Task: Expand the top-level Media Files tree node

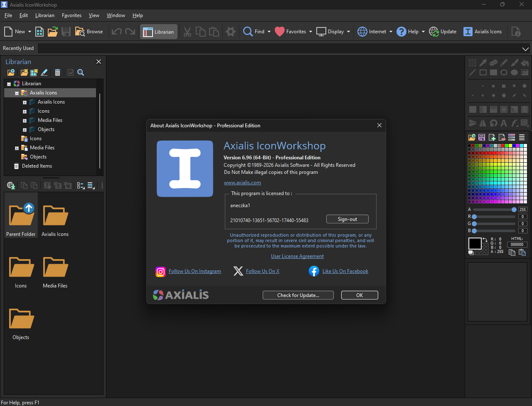Action: [17, 148]
